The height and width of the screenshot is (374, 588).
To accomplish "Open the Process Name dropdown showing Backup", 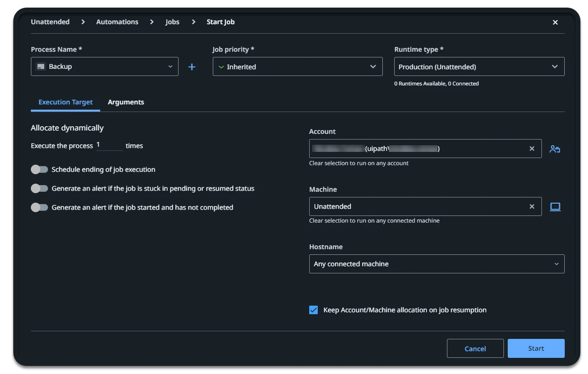I will [104, 66].
